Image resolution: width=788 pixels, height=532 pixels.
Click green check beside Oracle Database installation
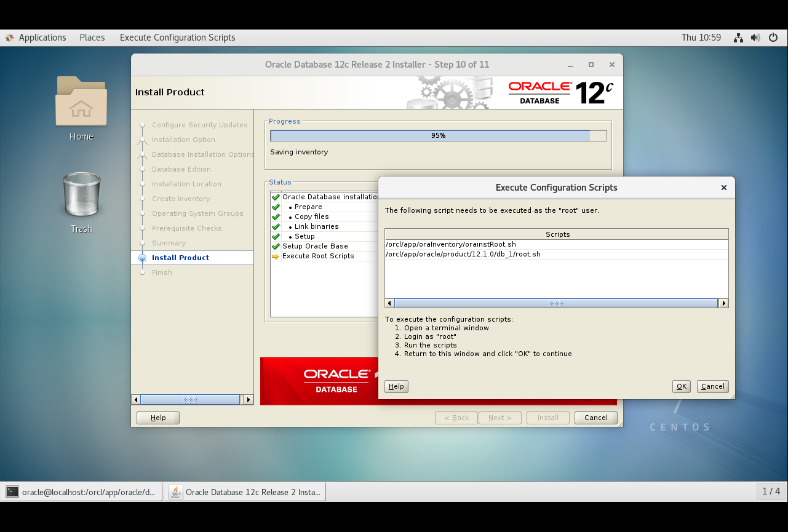coord(276,197)
